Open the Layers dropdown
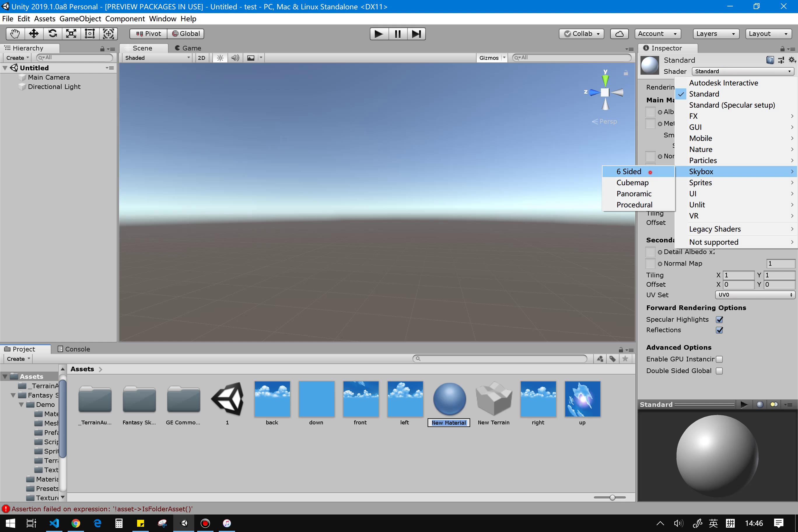This screenshot has height=532, width=798. click(716, 34)
